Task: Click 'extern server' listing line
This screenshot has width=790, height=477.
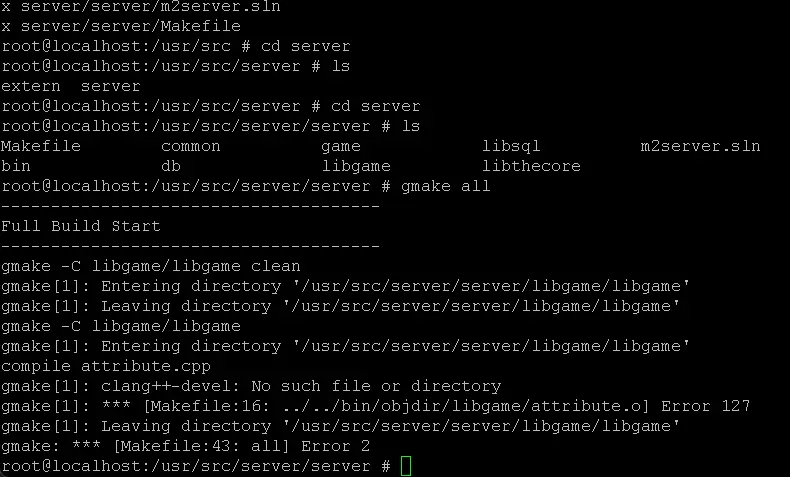Action: 71,86
